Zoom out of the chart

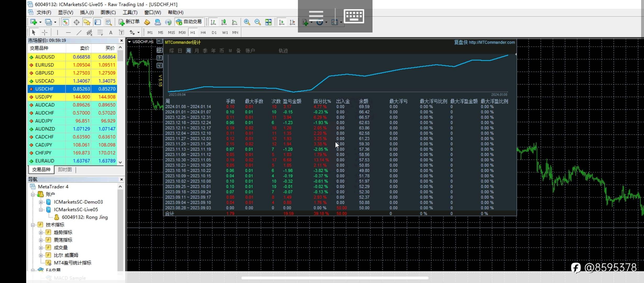coord(257,22)
